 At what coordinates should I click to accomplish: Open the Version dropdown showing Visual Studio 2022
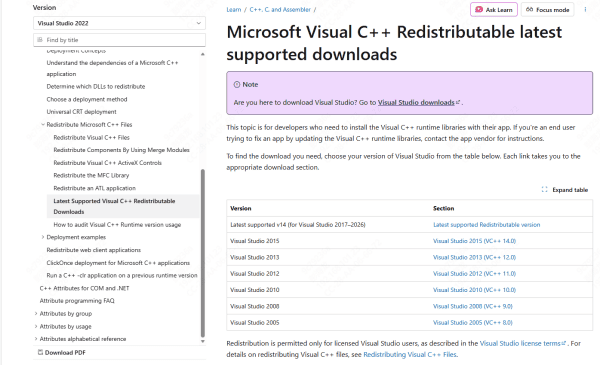119,23
